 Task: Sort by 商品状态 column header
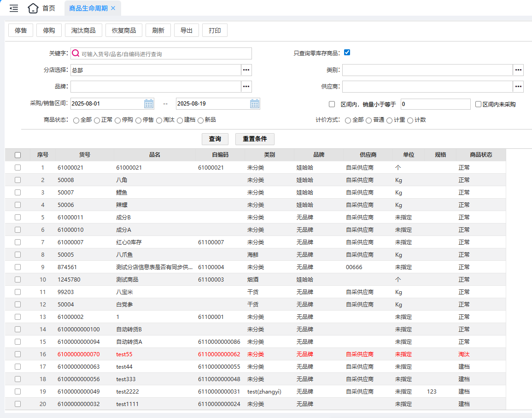click(481, 155)
